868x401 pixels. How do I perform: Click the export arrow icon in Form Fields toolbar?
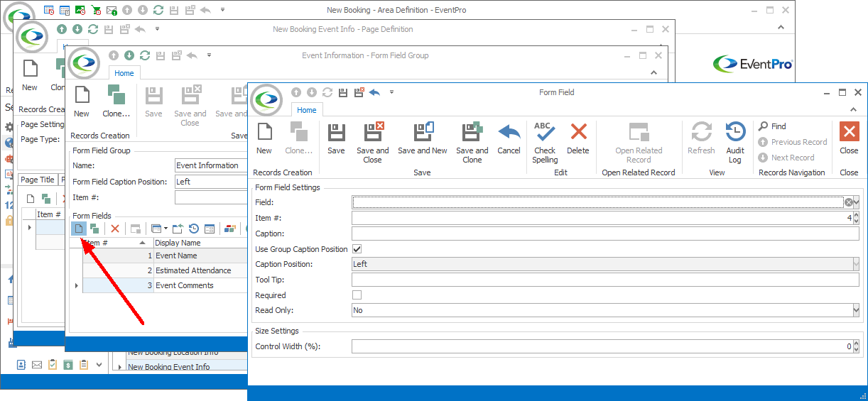178,229
